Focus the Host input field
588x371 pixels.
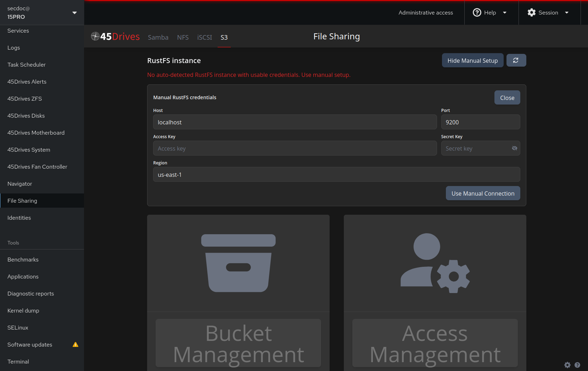pos(295,122)
